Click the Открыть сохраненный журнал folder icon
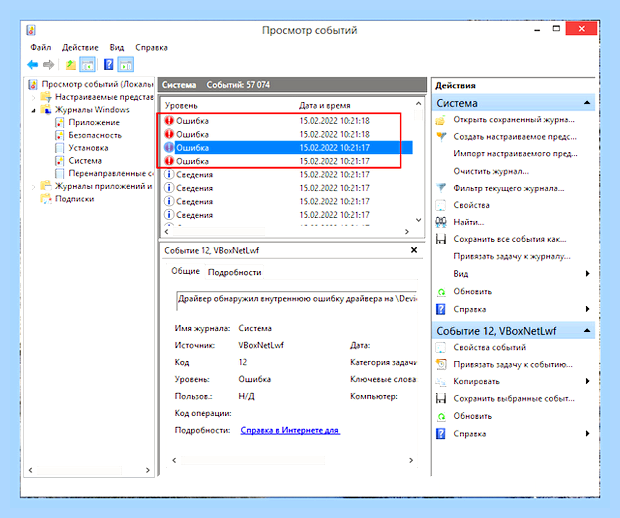The width and height of the screenshot is (620, 518). pyautogui.click(x=440, y=120)
